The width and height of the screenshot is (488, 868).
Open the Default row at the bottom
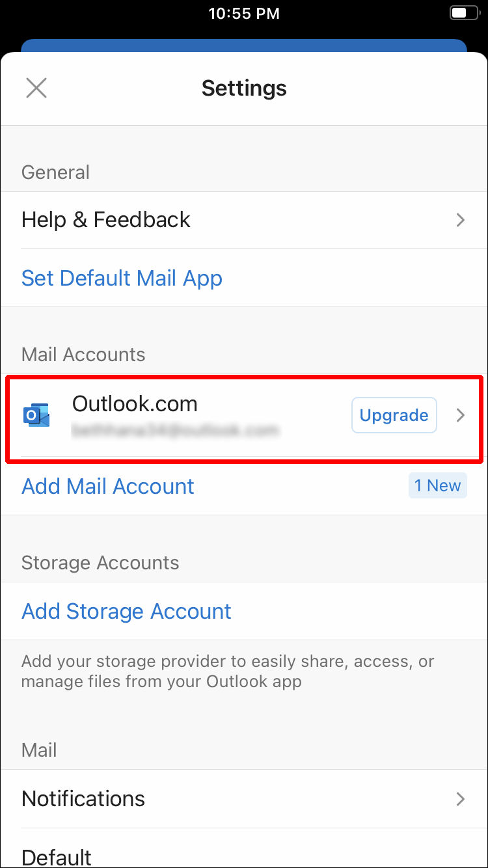pyautogui.click(x=244, y=848)
